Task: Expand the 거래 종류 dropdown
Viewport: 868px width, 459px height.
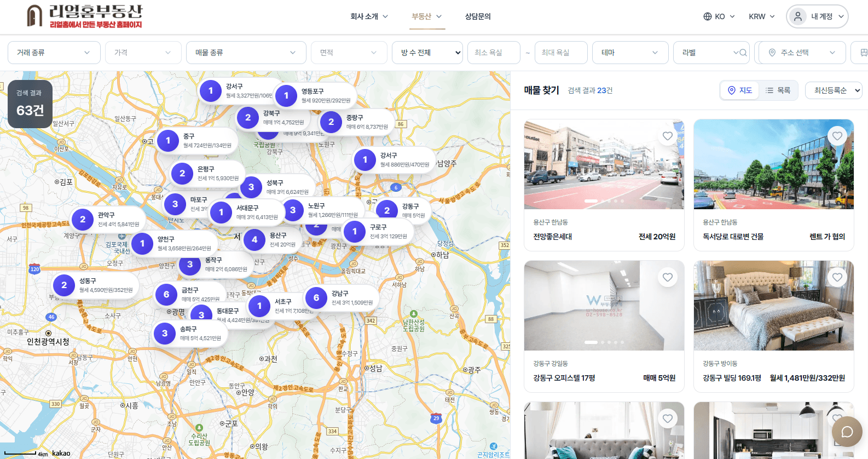Action: (x=54, y=53)
